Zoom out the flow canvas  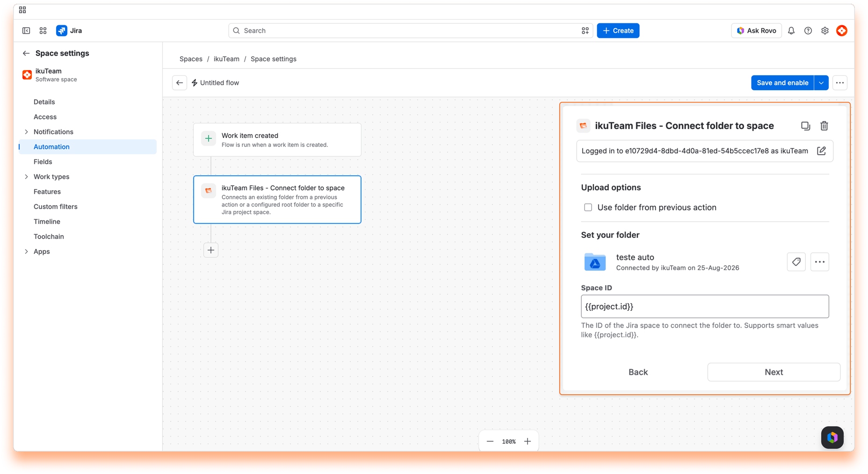point(490,441)
